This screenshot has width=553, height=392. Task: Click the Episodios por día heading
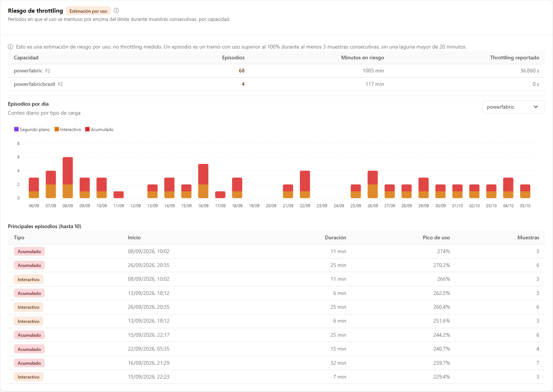pos(28,104)
